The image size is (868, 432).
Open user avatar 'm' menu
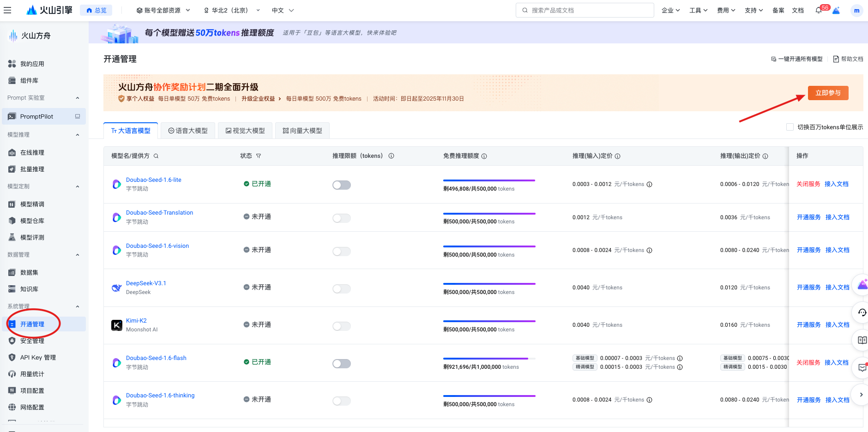click(856, 10)
